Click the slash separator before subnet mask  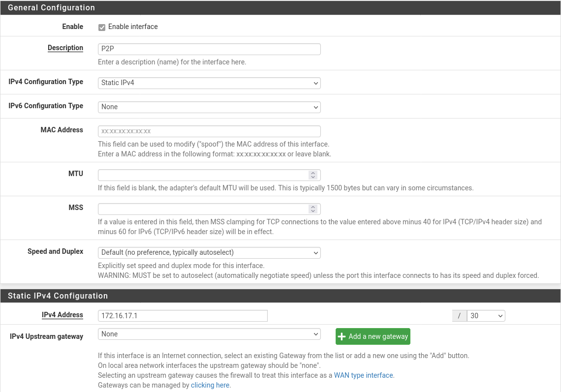click(x=460, y=316)
